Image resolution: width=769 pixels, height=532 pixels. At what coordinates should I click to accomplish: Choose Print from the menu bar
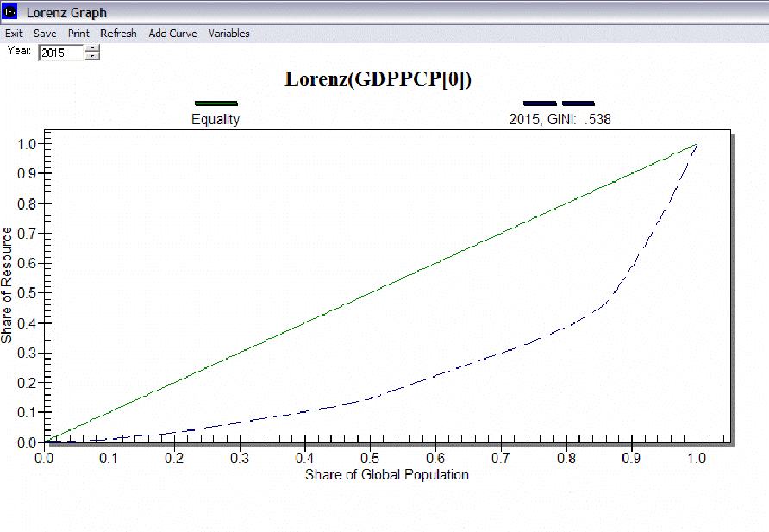tap(78, 34)
